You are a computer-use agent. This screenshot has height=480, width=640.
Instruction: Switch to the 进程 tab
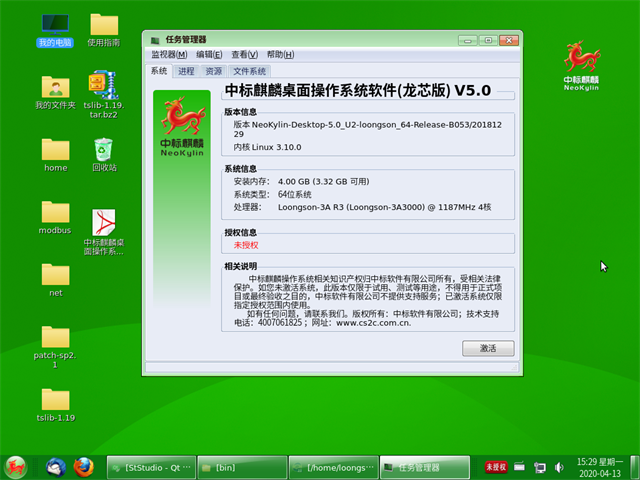[x=186, y=72]
